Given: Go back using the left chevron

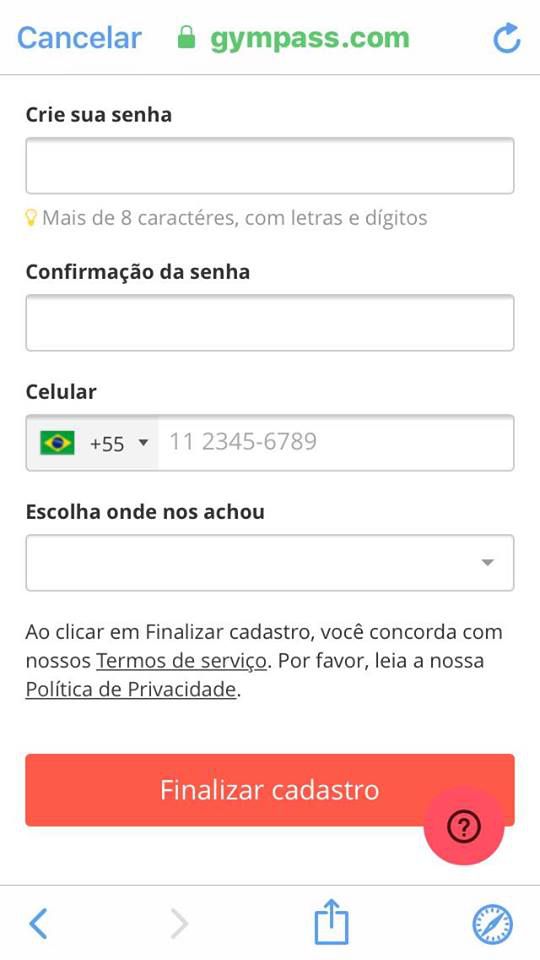Looking at the screenshot, I should click(x=38, y=923).
